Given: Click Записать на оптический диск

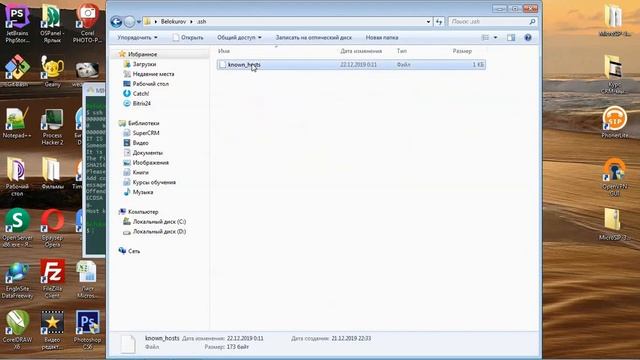Looking at the screenshot, I should (313, 38).
